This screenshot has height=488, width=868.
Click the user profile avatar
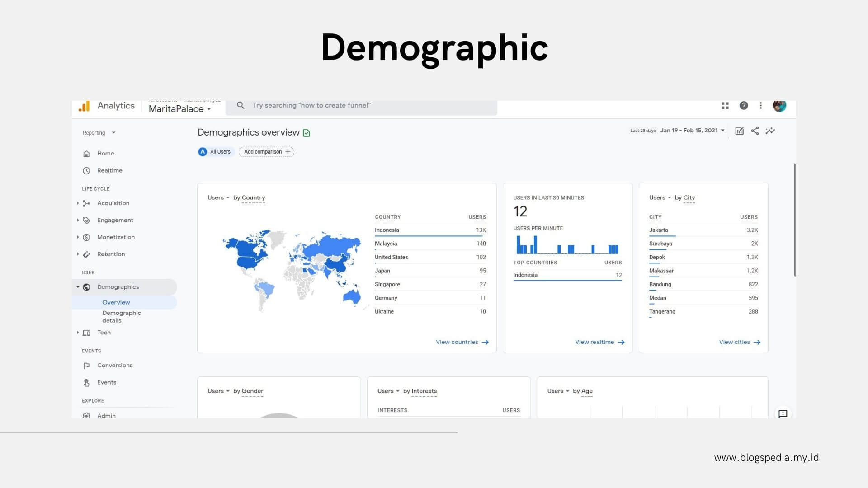[x=779, y=106]
